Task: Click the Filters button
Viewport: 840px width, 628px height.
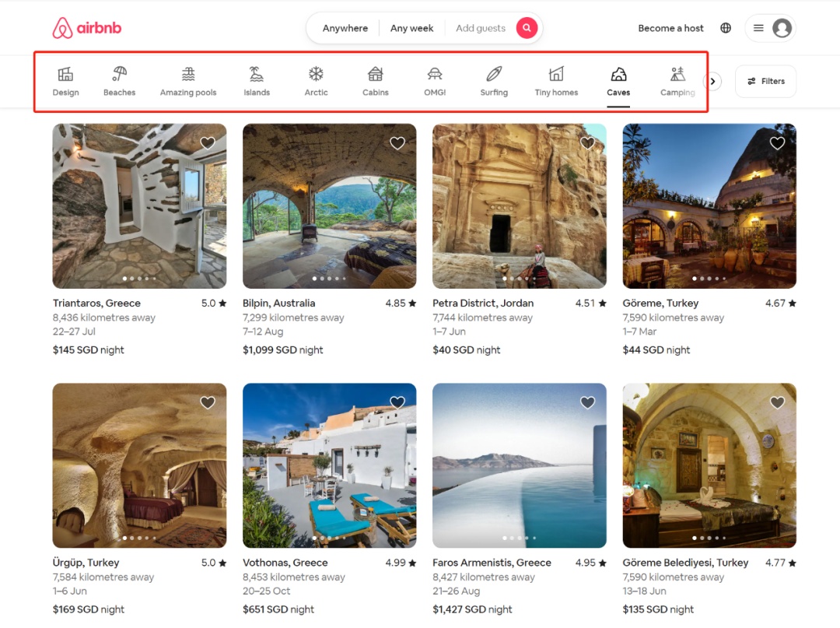Action: coord(765,82)
